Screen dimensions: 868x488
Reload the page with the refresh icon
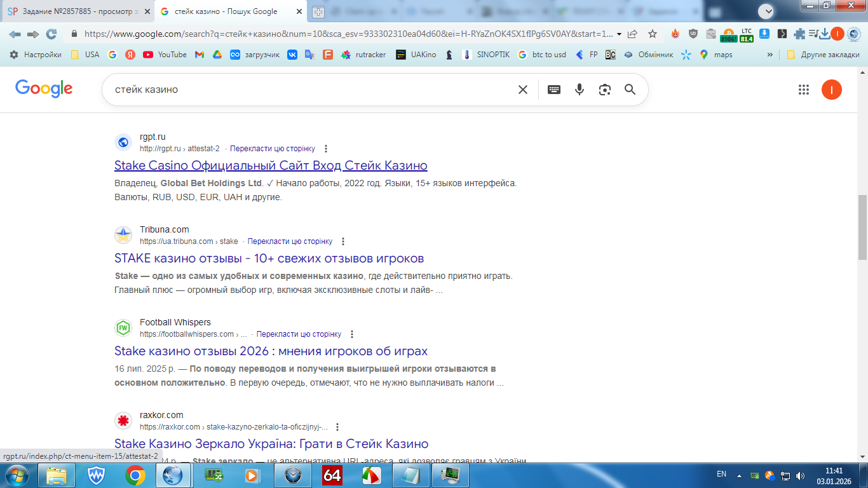tap(51, 34)
